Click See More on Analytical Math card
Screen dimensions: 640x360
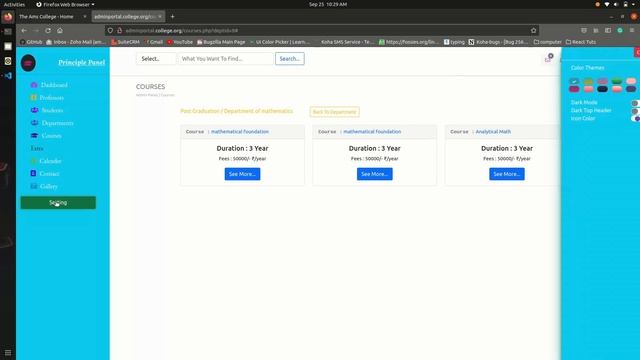tap(507, 174)
